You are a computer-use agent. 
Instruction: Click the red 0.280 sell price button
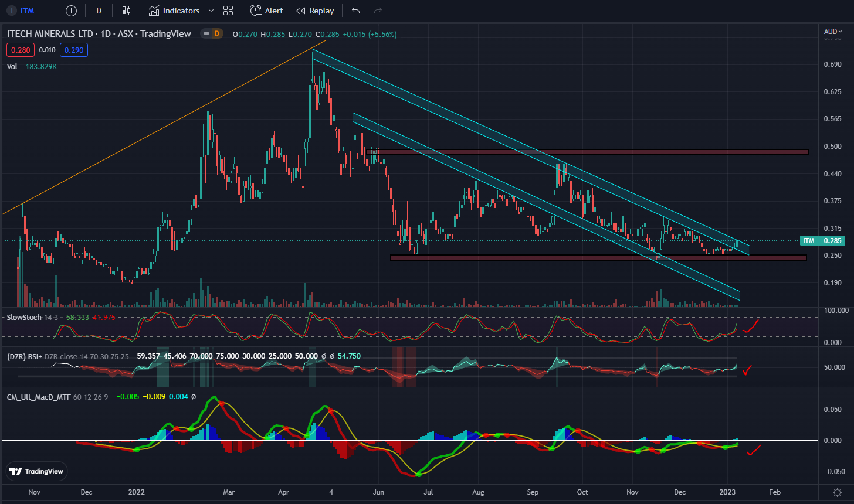point(21,50)
